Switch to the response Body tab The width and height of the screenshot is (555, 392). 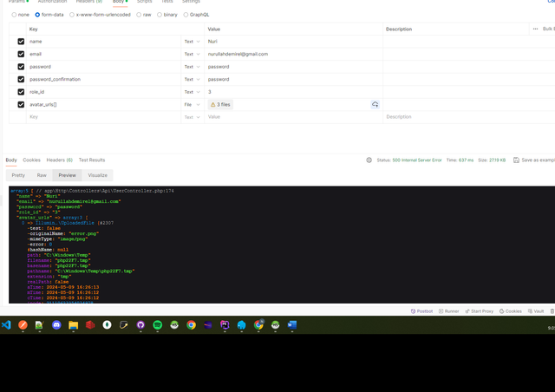point(11,160)
